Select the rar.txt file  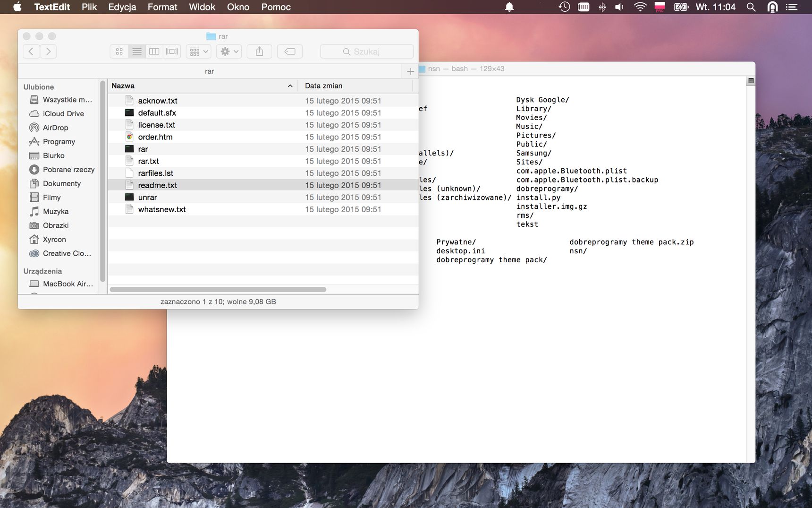263,161
